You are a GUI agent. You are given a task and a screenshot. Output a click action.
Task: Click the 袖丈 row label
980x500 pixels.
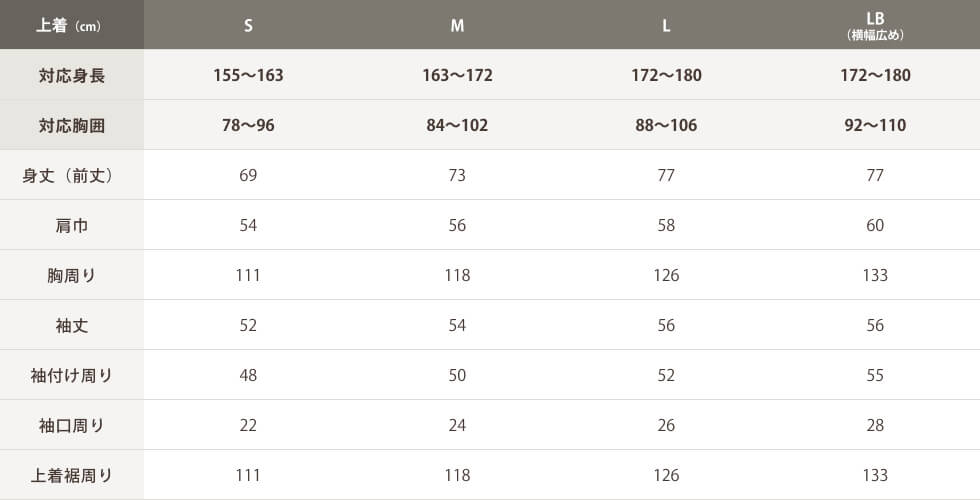tap(72, 326)
